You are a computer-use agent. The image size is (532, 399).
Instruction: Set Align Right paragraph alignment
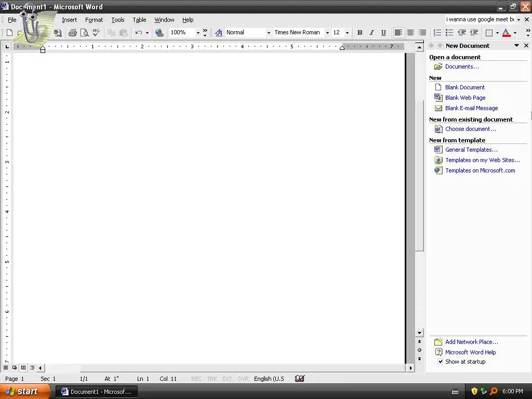click(x=422, y=33)
